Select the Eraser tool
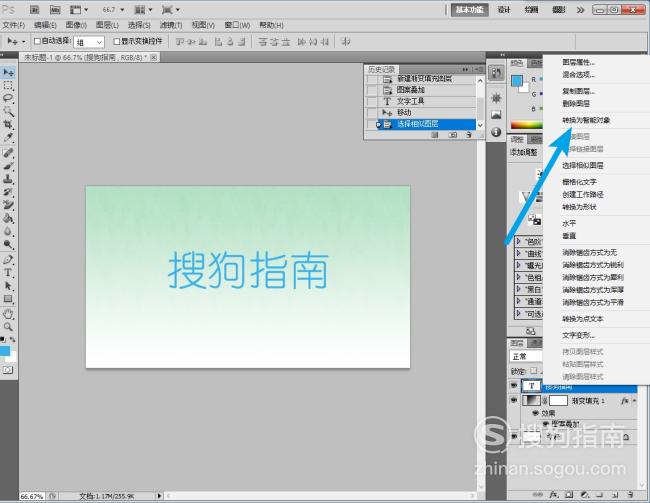This screenshot has width=650, height=503. click(8, 205)
